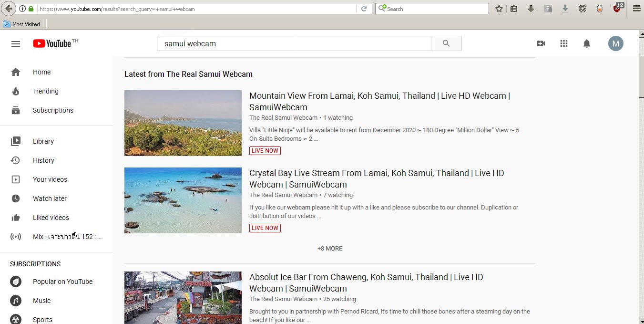Open the uBlock shield icon showing 12

(618, 8)
